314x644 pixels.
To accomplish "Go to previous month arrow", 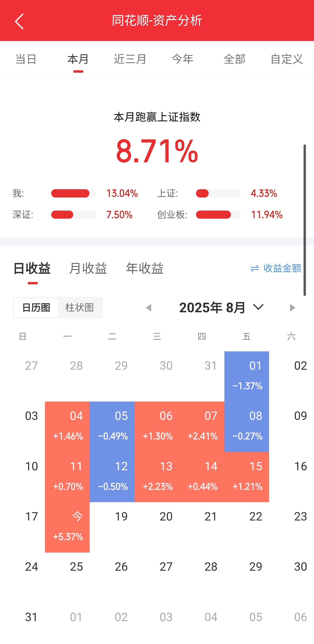I will click(x=149, y=307).
